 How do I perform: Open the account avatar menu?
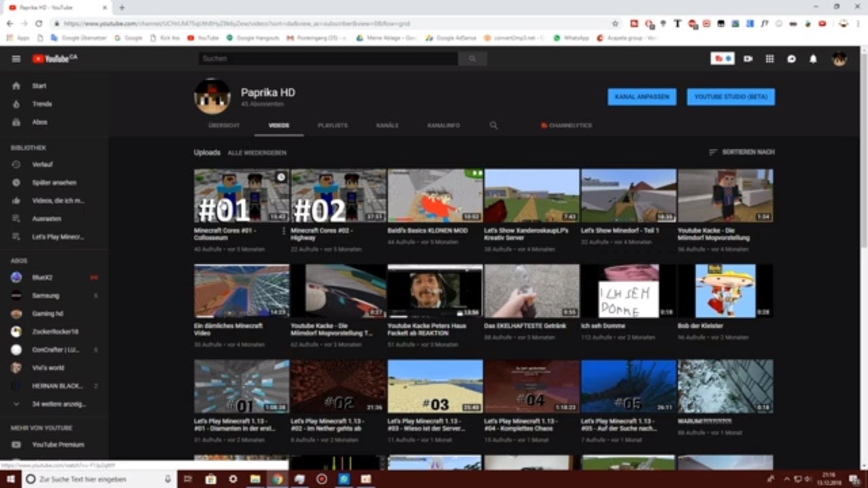click(840, 59)
